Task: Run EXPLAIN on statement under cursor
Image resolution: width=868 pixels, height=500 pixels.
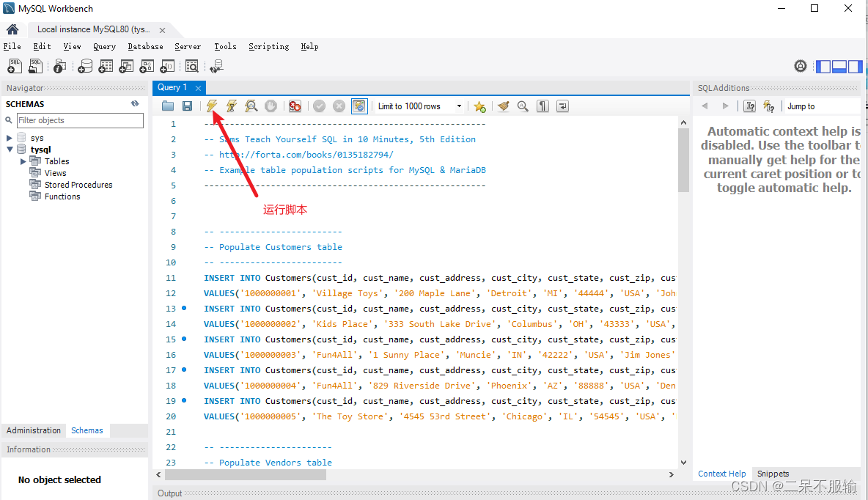Action: pos(251,106)
